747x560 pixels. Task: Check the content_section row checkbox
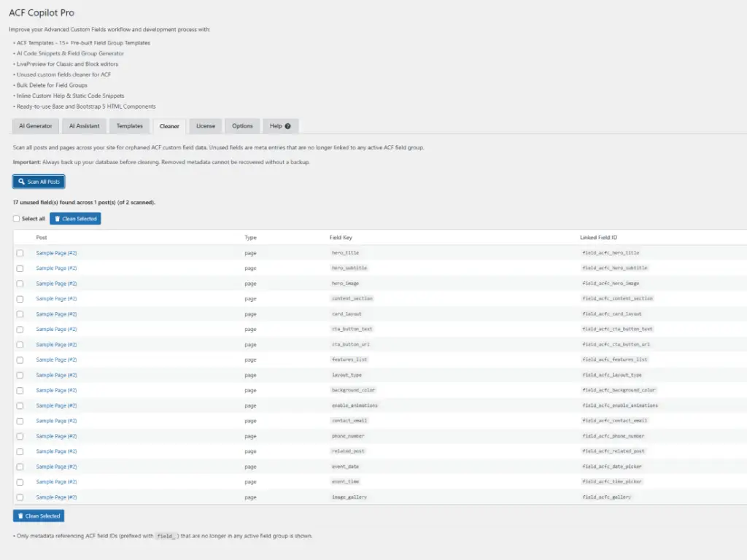coord(20,298)
